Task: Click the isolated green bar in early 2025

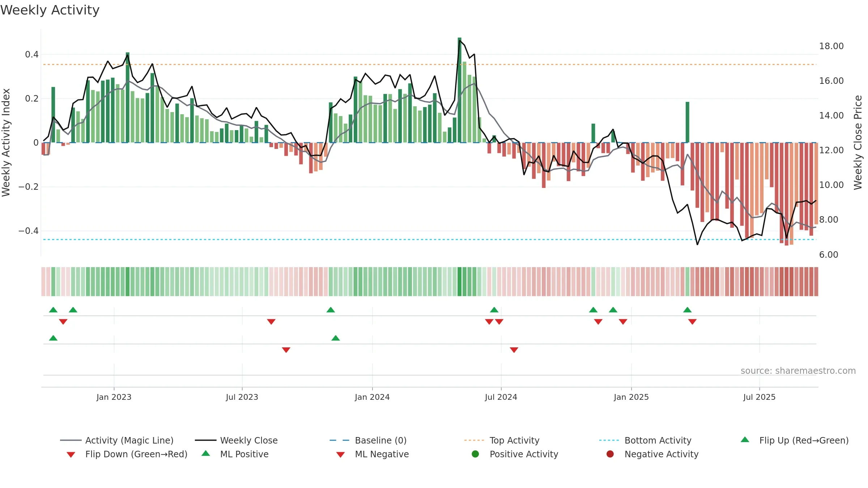Action: (x=687, y=122)
